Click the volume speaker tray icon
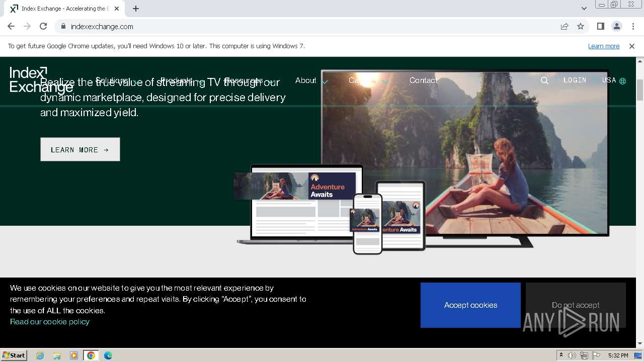 tap(572, 355)
